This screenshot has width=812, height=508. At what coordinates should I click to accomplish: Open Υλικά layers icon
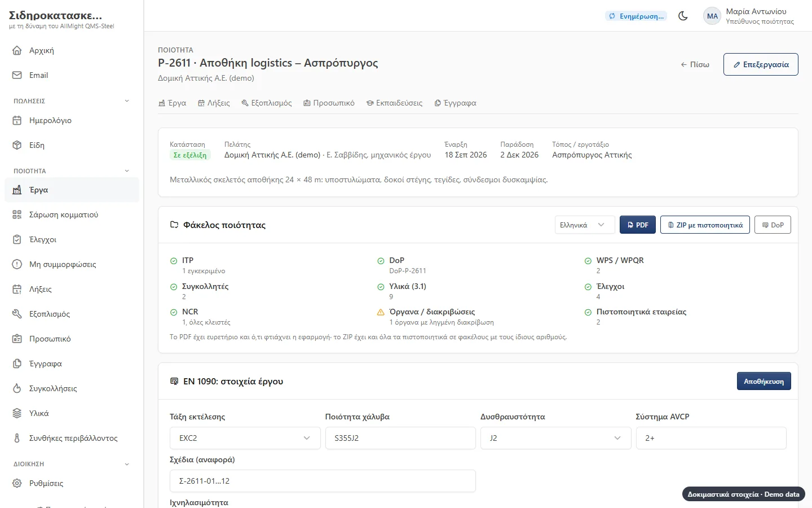click(17, 413)
